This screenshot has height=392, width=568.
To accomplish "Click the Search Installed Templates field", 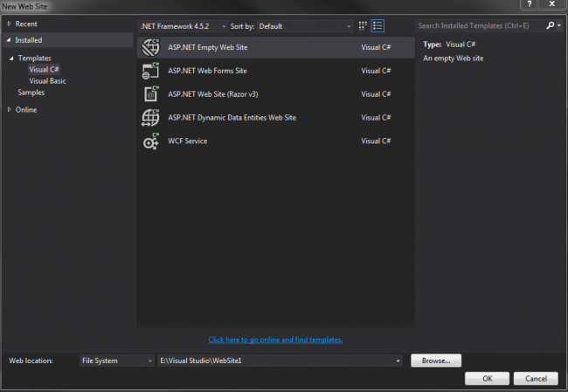I will pos(481,25).
